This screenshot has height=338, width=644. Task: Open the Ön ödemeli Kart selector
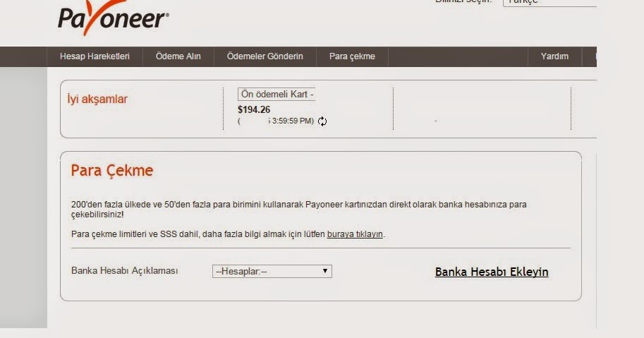point(277,94)
